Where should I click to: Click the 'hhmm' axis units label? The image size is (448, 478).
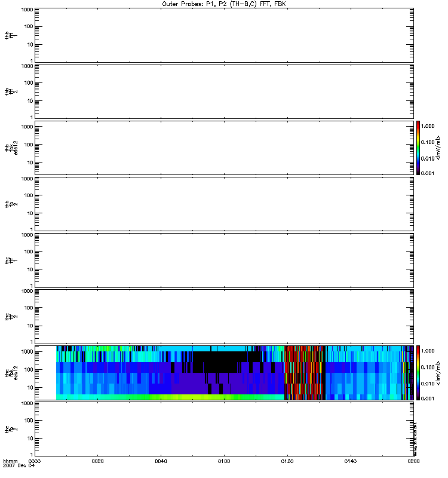(x=10, y=461)
